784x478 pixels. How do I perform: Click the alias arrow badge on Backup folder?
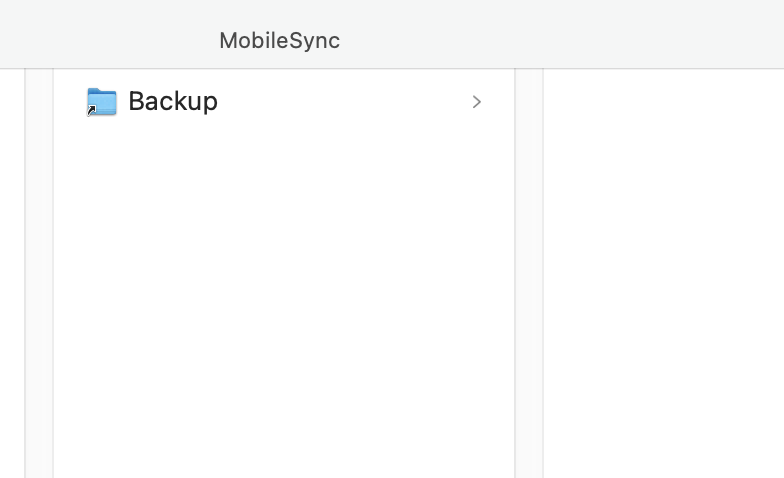[92, 110]
